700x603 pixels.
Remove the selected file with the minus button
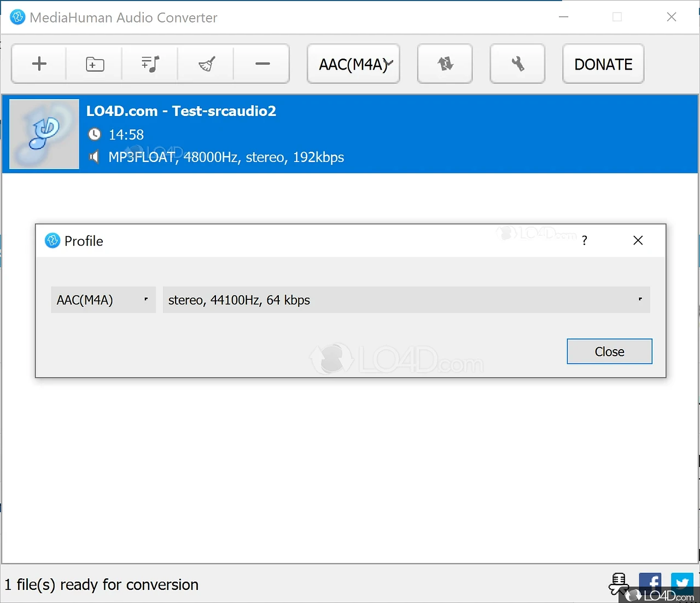click(x=262, y=64)
